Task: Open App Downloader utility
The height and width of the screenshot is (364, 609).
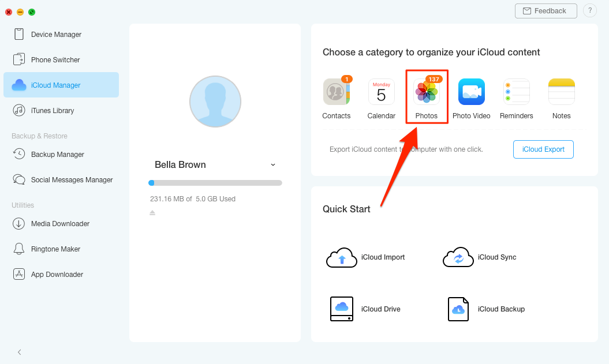Action: click(61, 274)
